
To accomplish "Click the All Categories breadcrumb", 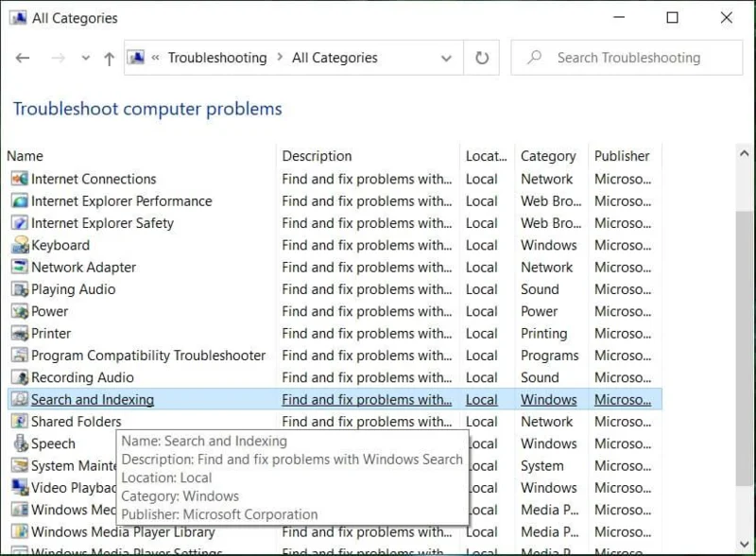I will point(335,58).
